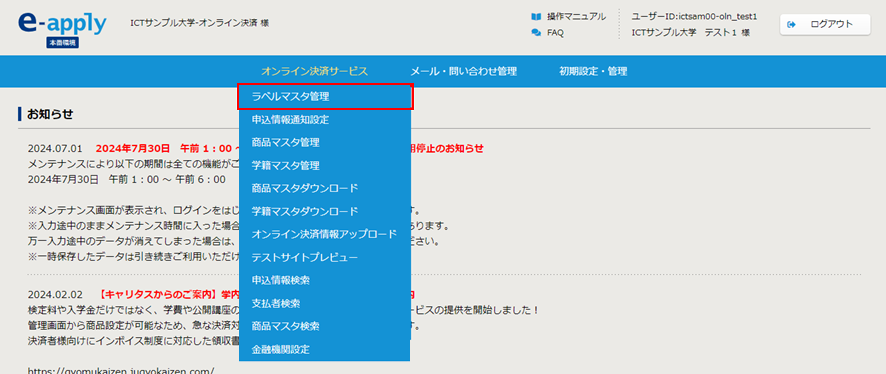
Task: Select 商品マスタ検索 menu entry
Action: (325, 326)
